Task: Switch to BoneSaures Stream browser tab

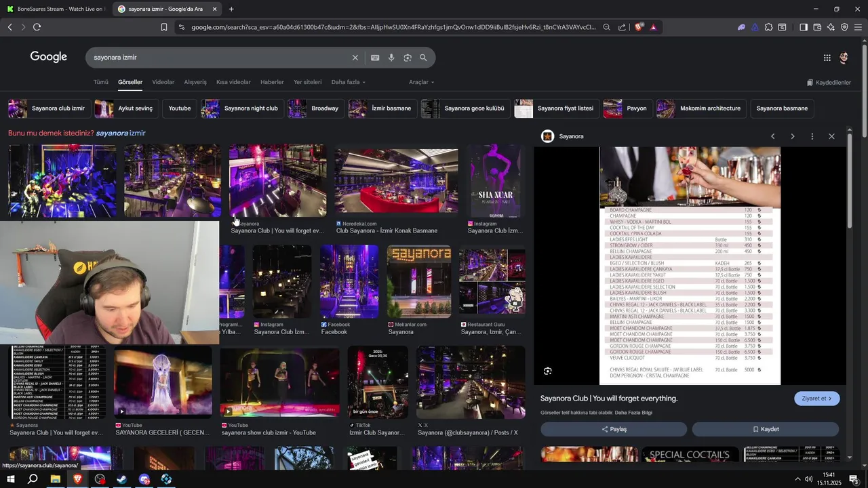Action: pos(56,9)
